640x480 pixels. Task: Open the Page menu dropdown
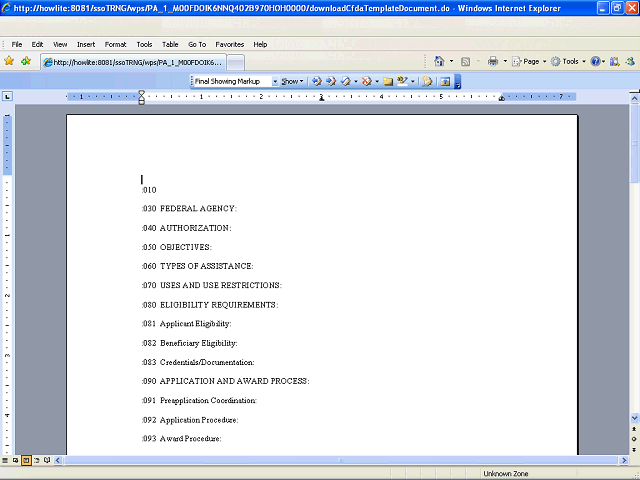tap(529, 61)
